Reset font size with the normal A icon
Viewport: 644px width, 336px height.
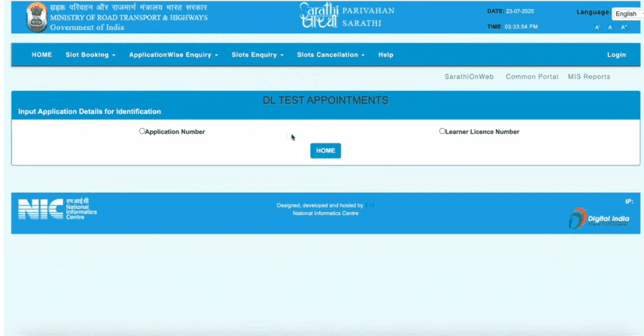pyautogui.click(x=611, y=27)
